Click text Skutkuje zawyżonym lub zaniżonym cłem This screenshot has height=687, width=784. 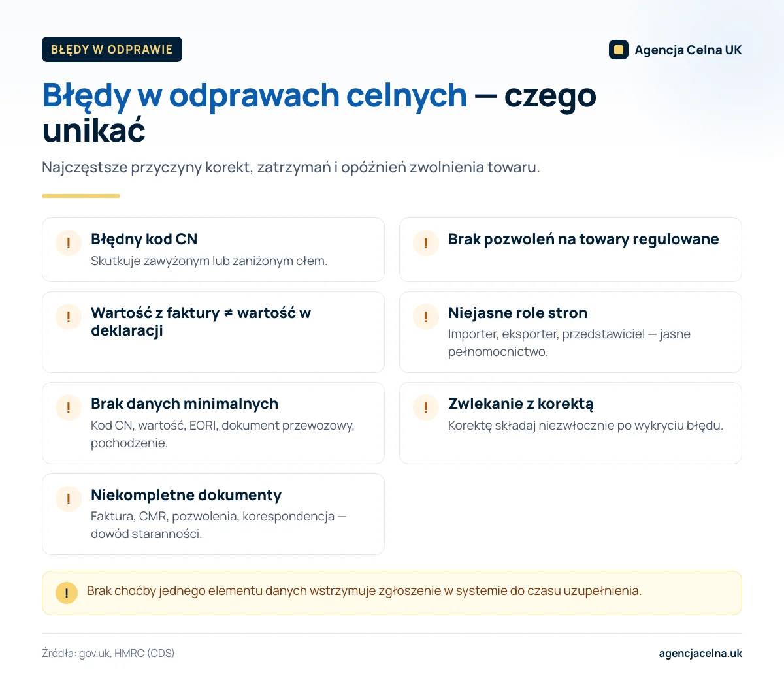[x=209, y=261]
